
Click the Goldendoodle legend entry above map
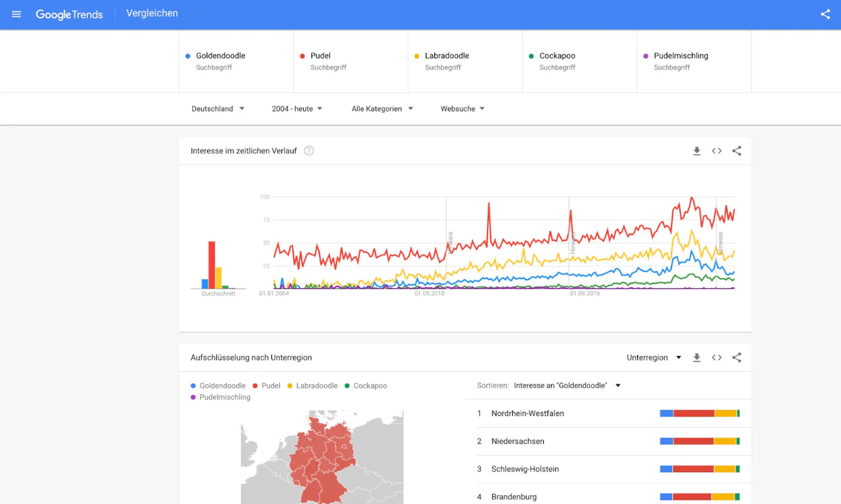coord(218,386)
